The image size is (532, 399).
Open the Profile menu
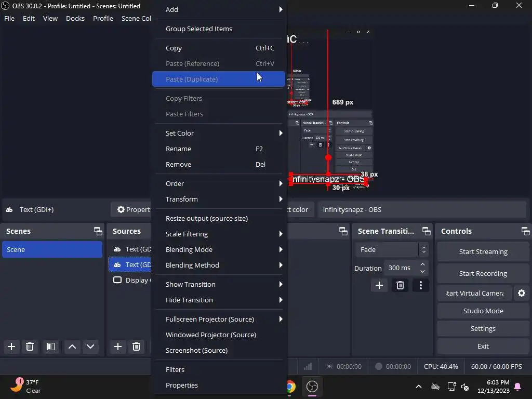(x=103, y=18)
